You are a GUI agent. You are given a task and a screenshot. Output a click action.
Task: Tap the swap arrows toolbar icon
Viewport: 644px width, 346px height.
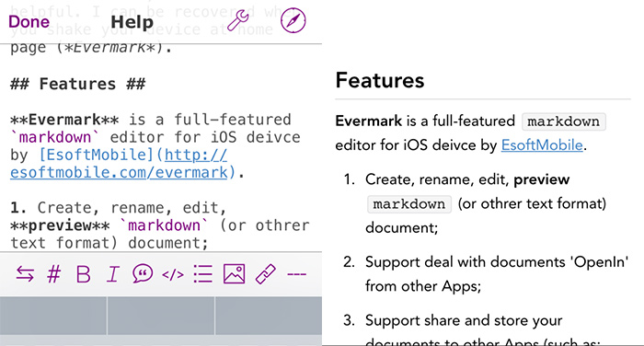[x=25, y=274]
